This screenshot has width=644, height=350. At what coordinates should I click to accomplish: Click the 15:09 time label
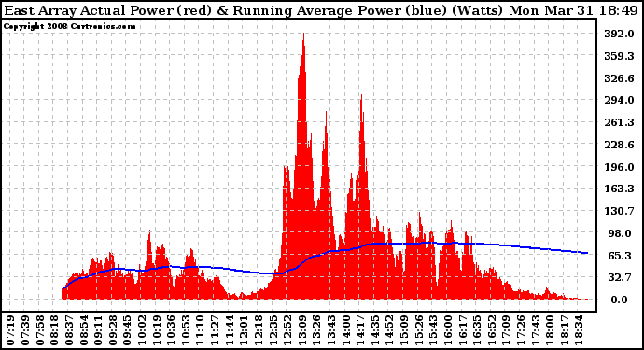(404, 330)
